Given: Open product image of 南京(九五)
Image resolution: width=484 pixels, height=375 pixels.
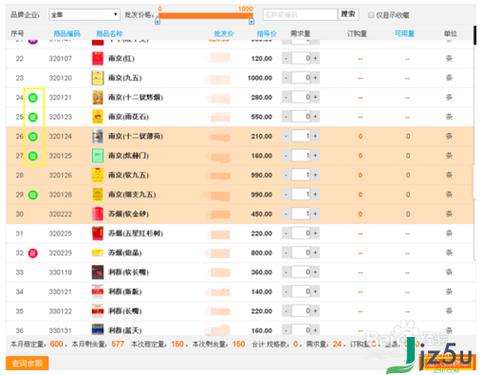Looking at the screenshot, I should coord(98,78).
